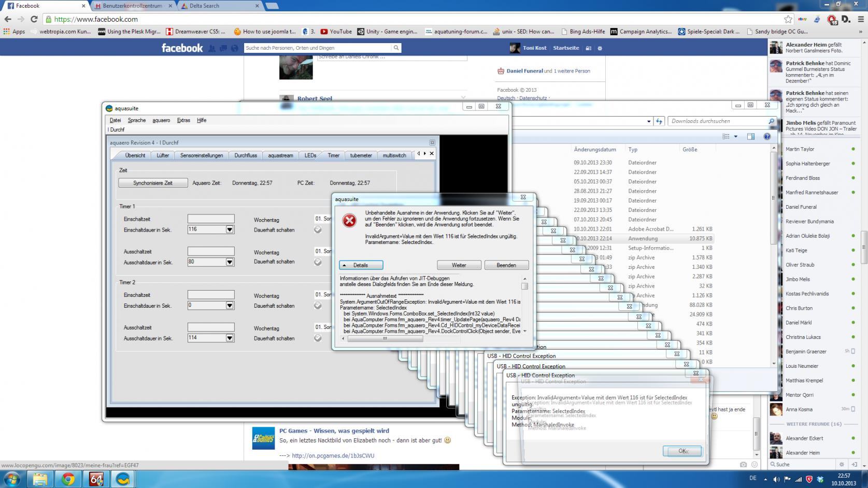Screen dimensions: 868x488
Task: Open Facebook notifications globe
Action: point(235,48)
